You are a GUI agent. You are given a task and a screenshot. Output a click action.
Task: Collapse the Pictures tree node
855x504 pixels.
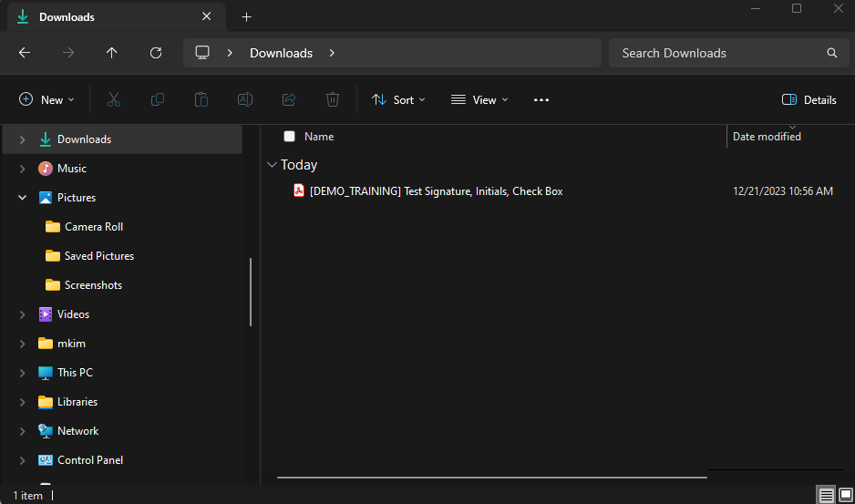pos(23,198)
